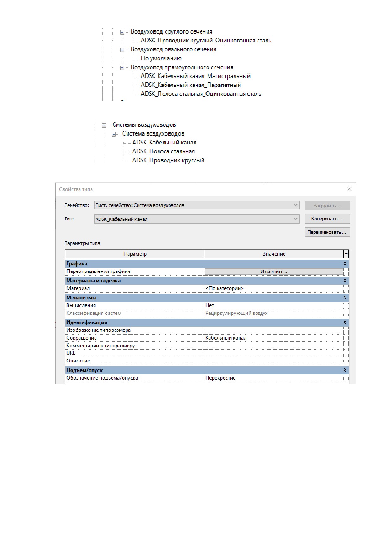Select ADSK_Полоса стальная system type
Image resolution: width=392 pixels, height=555 pixels.
click(x=163, y=151)
